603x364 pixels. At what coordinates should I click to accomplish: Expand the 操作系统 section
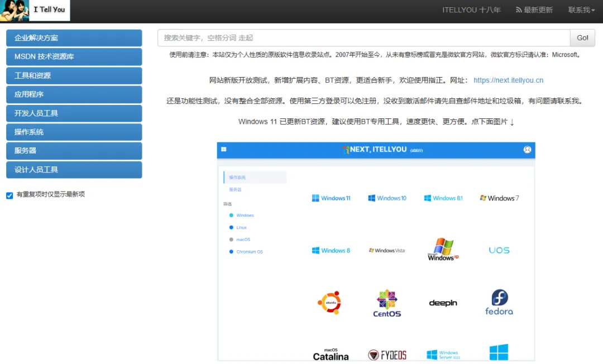(x=74, y=132)
